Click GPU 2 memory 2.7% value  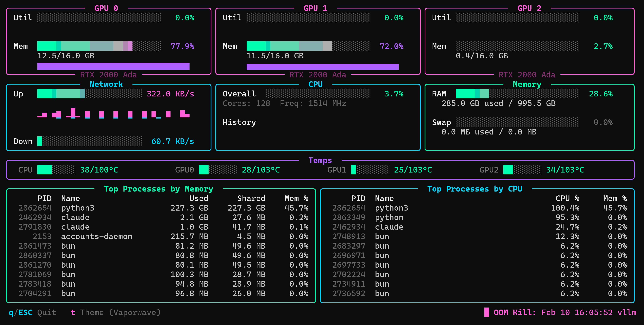(603, 46)
